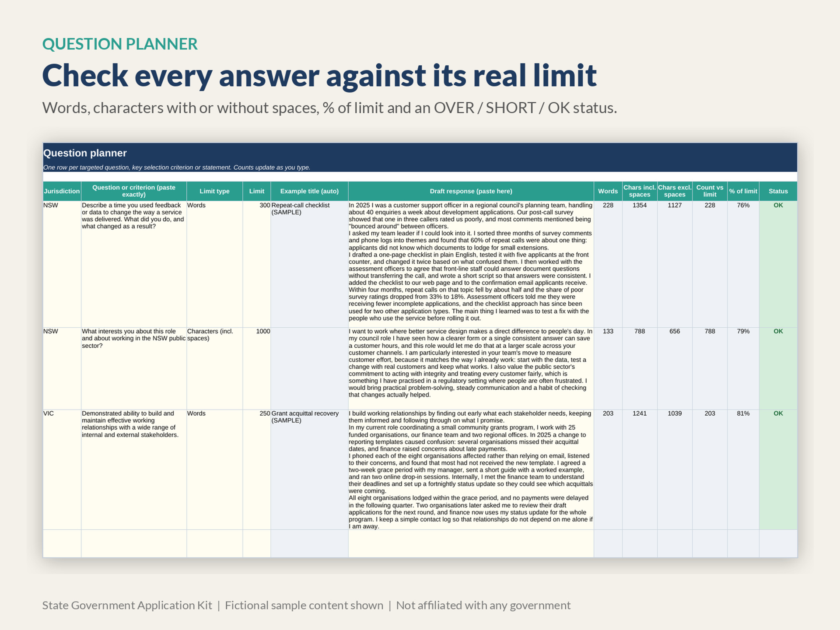Click the Characters (incl. spaces) limit type cell
The height and width of the screenshot is (630, 840).
point(214,368)
